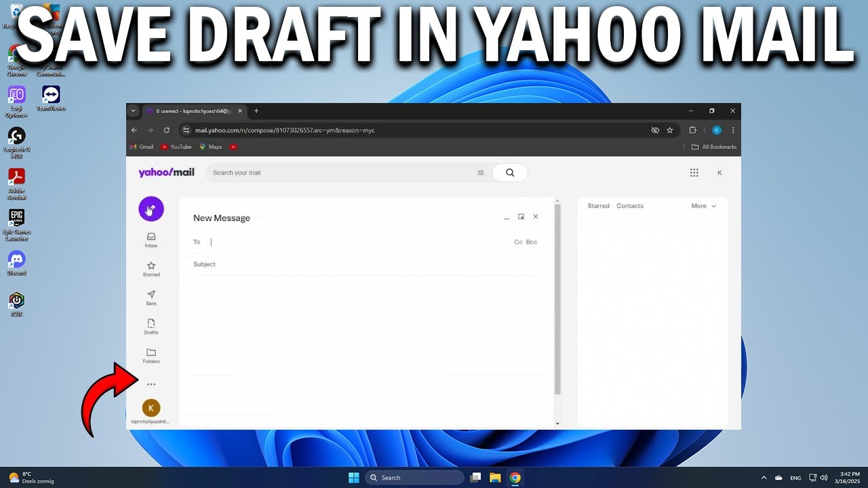The image size is (868, 488).
Task: Open the Yahoo apps grid icon
Action: 694,173
